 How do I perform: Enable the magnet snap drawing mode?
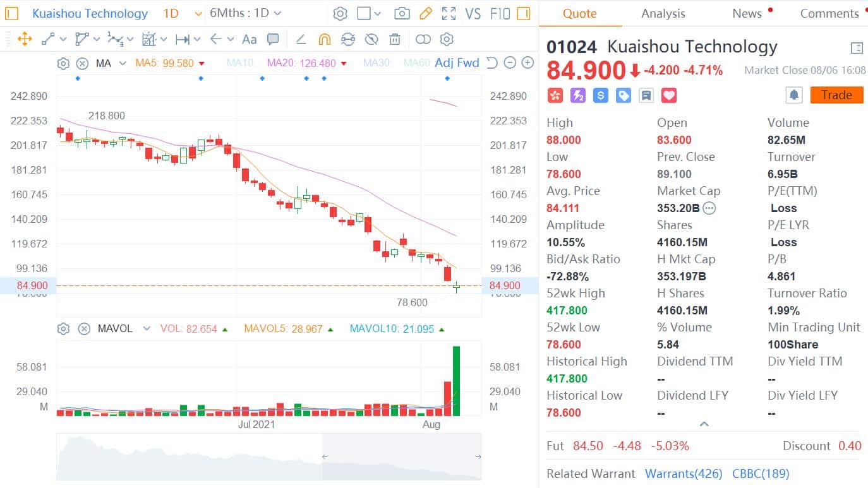(324, 39)
